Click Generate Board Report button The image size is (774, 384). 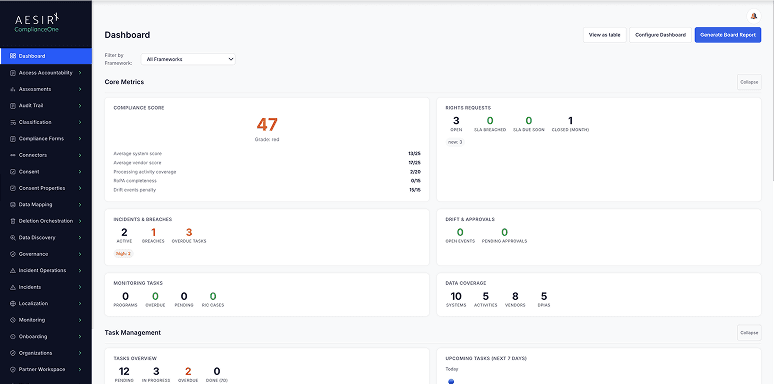coord(728,35)
